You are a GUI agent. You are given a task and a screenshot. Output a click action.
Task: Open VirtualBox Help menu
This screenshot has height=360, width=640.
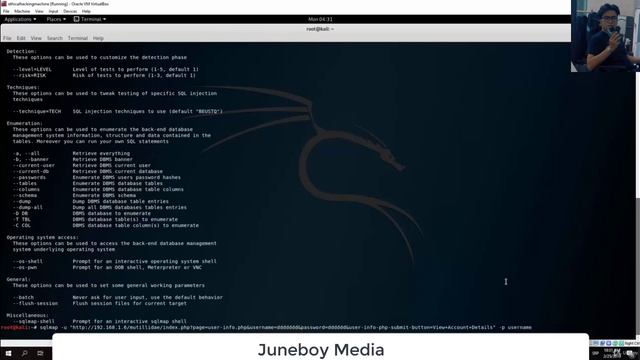(x=86, y=11)
